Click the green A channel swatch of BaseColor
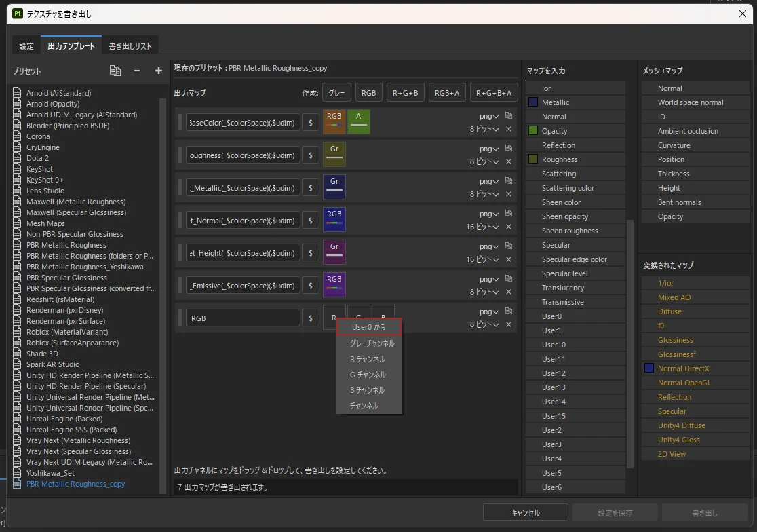The height and width of the screenshot is (532, 757). [358, 122]
